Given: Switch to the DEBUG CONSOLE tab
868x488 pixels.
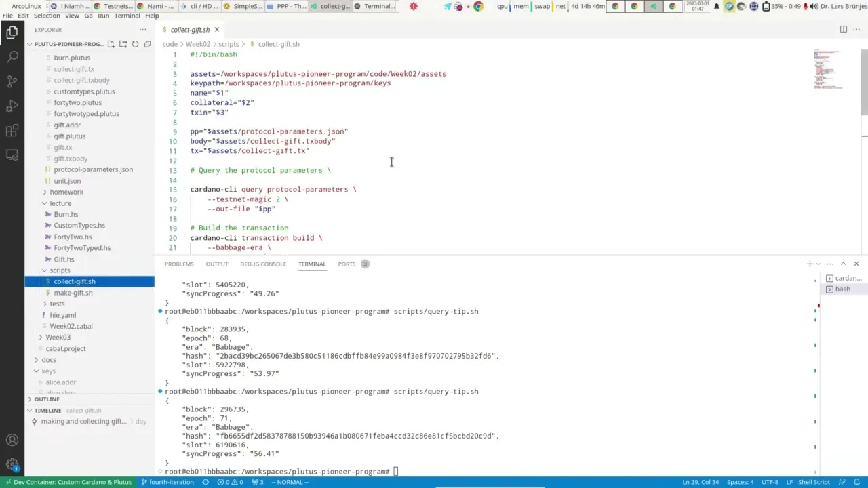Looking at the screenshot, I should tap(263, 264).
